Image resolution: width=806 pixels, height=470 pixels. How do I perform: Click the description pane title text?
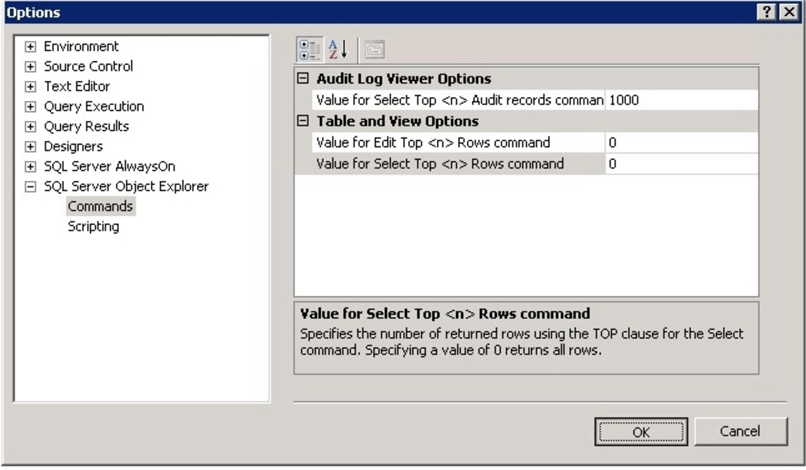click(445, 313)
